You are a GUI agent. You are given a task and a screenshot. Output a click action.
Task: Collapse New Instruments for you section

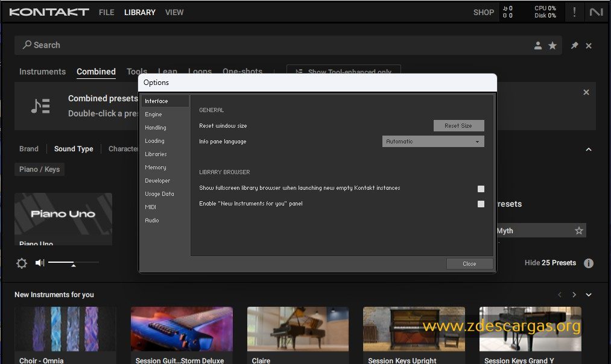click(x=589, y=295)
